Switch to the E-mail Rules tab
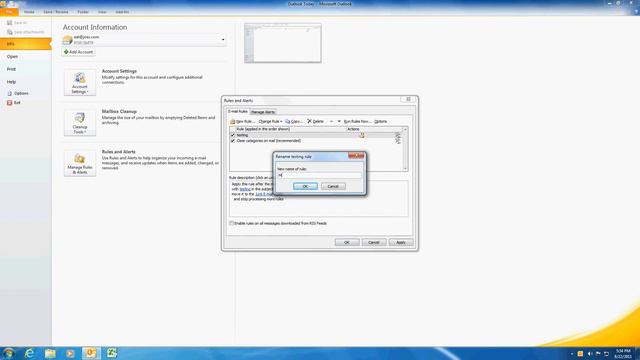The width and height of the screenshot is (640, 360). tap(238, 111)
